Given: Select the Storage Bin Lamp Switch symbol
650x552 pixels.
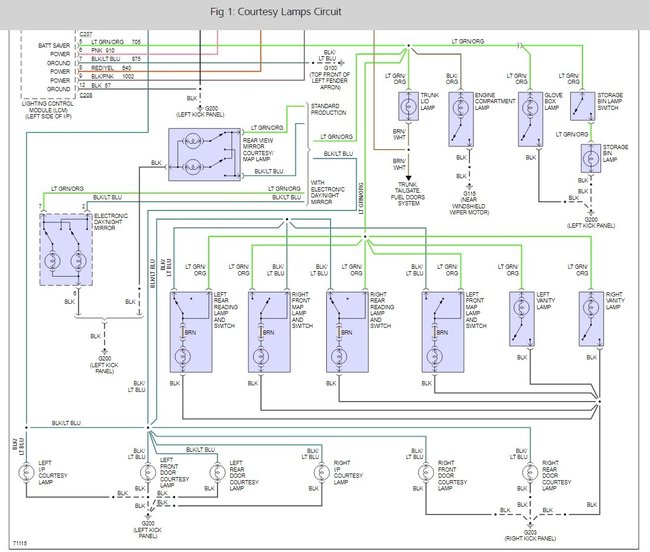Looking at the screenshot, I should (x=577, y=106).
